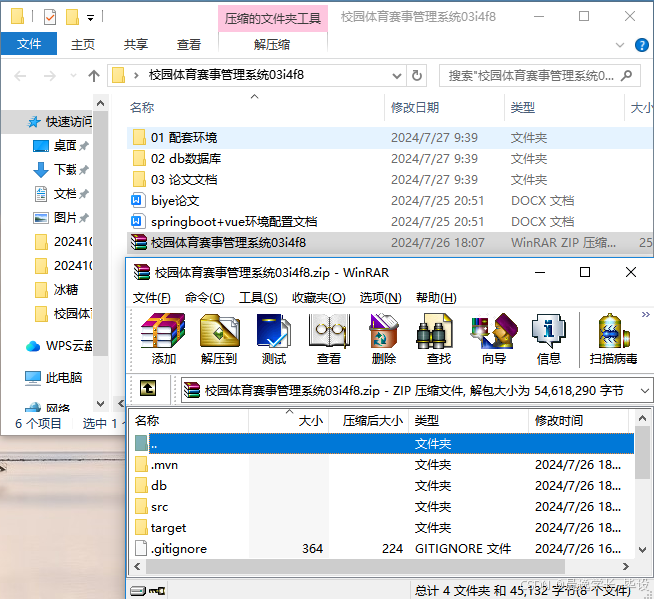Open 图片 in quick access sidebar
This screenshot has height=599, width=654.
(60, 218)
